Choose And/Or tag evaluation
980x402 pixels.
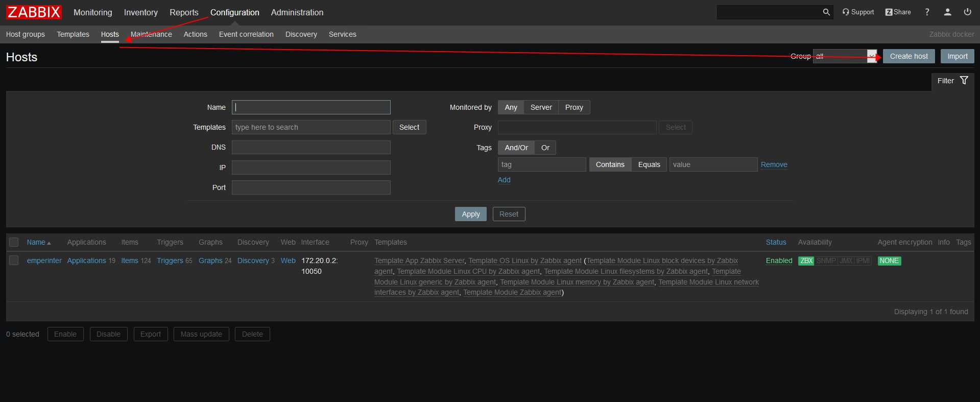click(x=516, y=148)
